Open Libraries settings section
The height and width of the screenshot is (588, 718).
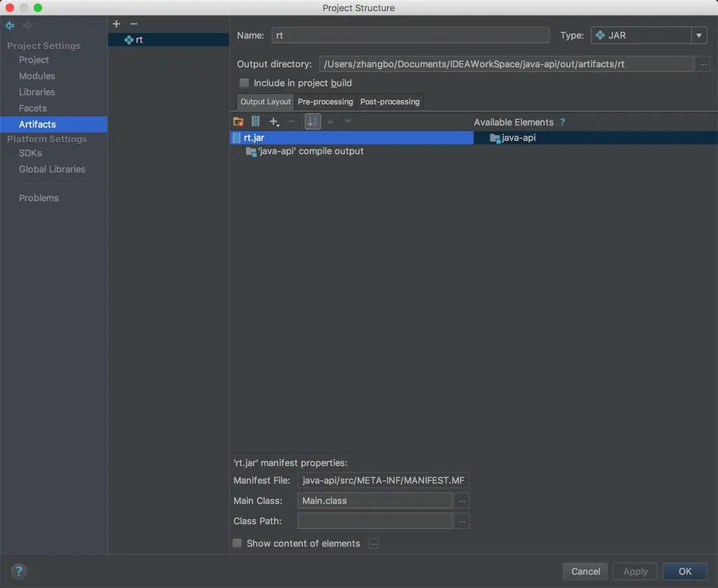pyautogui.click(x=37, y=92)
